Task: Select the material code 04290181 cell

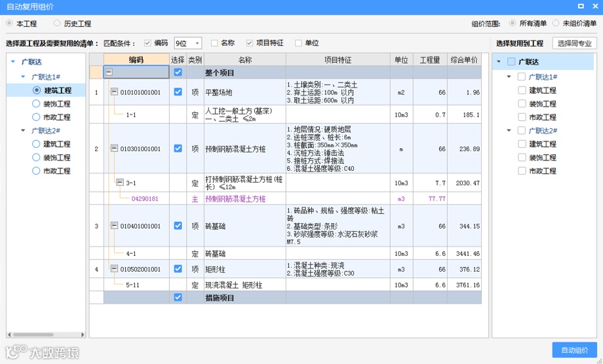Action: tap(136, 198)
